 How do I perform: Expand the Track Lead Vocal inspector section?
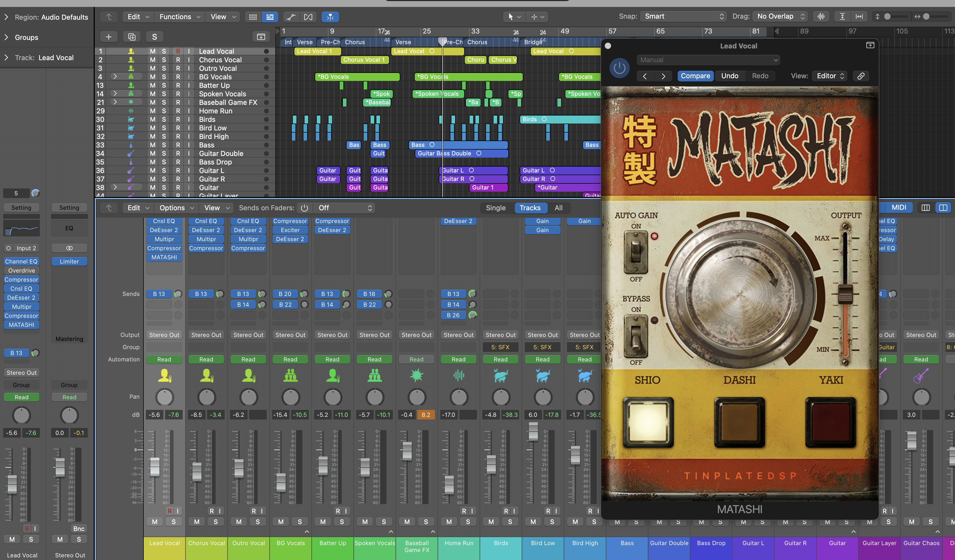(6, 57)
